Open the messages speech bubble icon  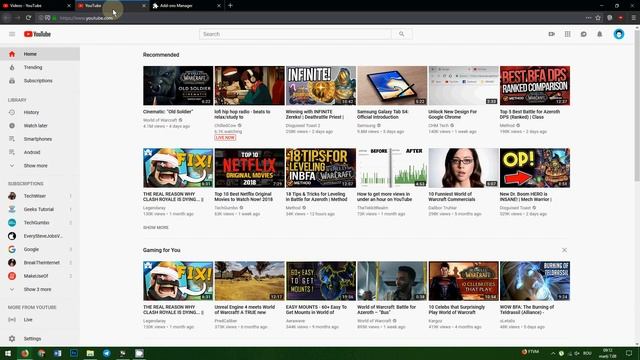coord(584,34)
